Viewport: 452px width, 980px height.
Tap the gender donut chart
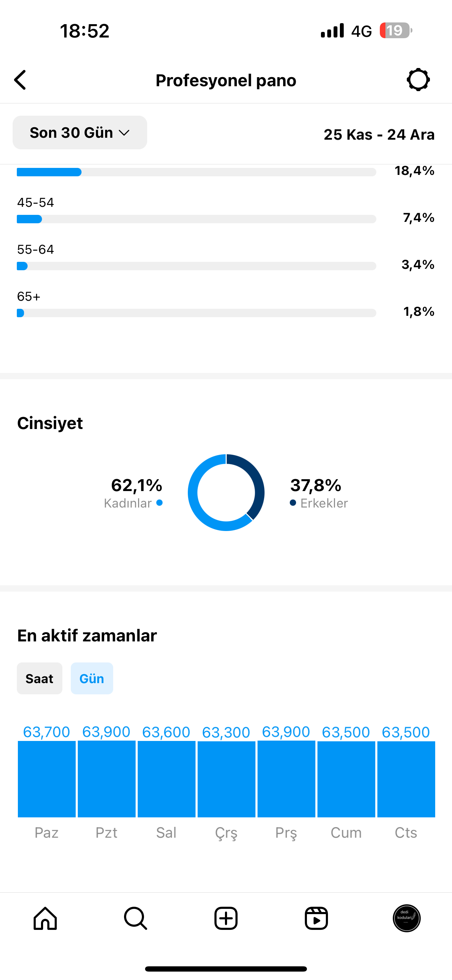[x=226, y=492]
